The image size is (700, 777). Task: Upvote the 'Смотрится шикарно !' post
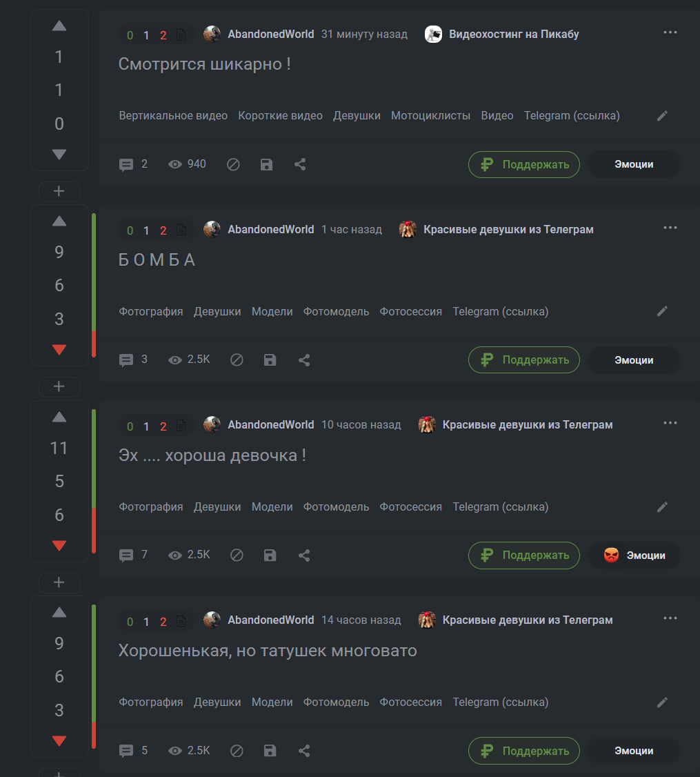[59, 26]
